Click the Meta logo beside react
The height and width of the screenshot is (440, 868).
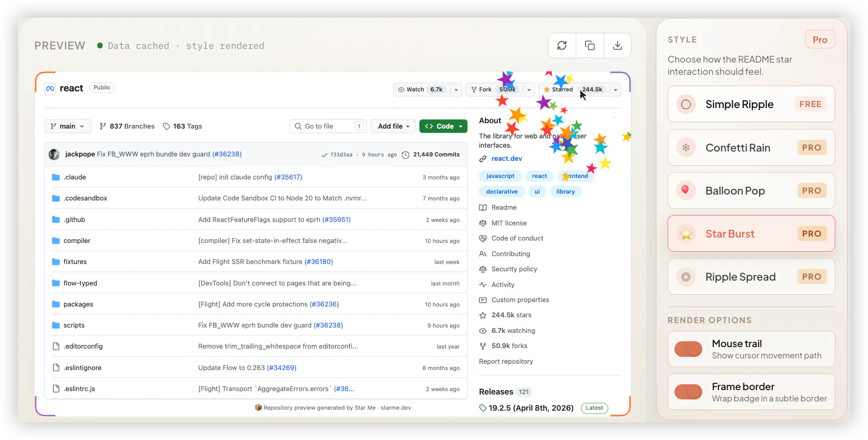point(50,88)
